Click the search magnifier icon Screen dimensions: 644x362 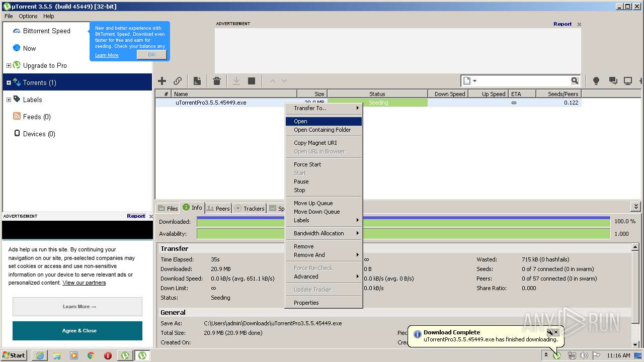tap(575, 81)
